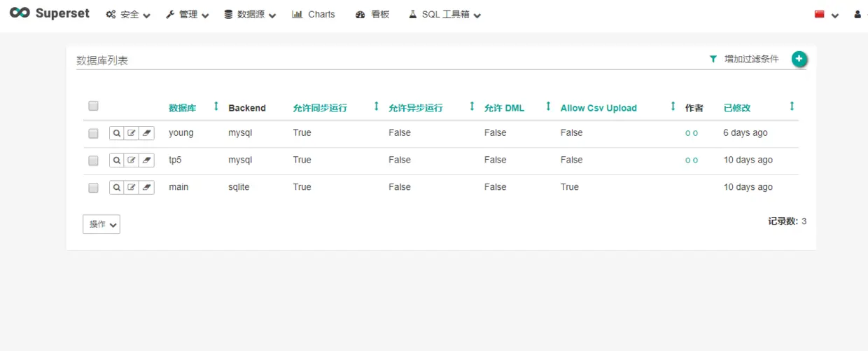Add a new database with the plus button
868x351 pixels.
tap(799, 59)
